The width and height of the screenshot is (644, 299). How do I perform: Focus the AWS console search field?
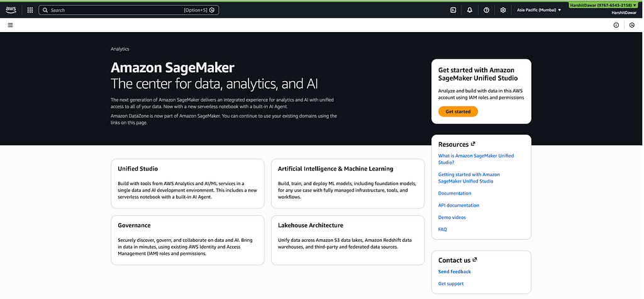[x=128, y=10]
